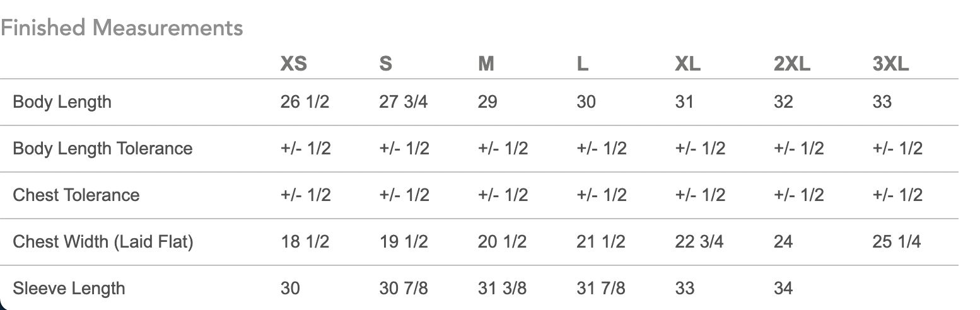This screenshot has width=980, height=310.
Task: Click the 2XL size header
Action: coord(791,64)
